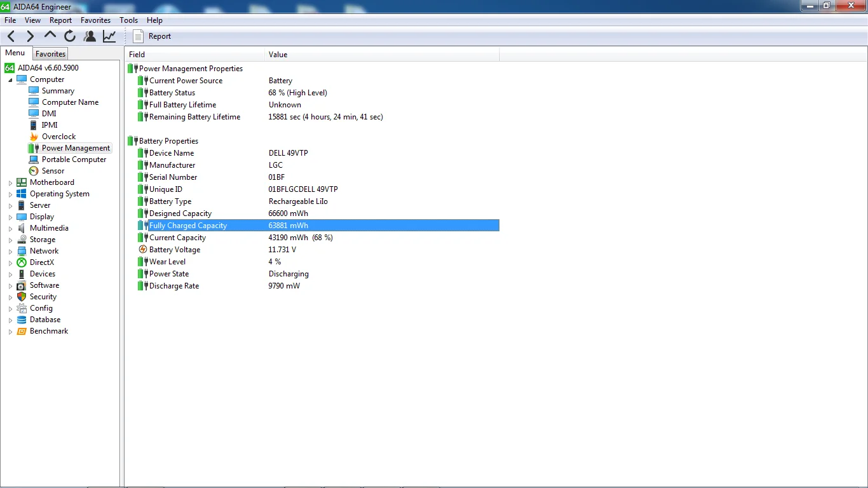Open the Favorites user icon in toolbar
This screenshot has width=868, height=488.
[90, 36]
